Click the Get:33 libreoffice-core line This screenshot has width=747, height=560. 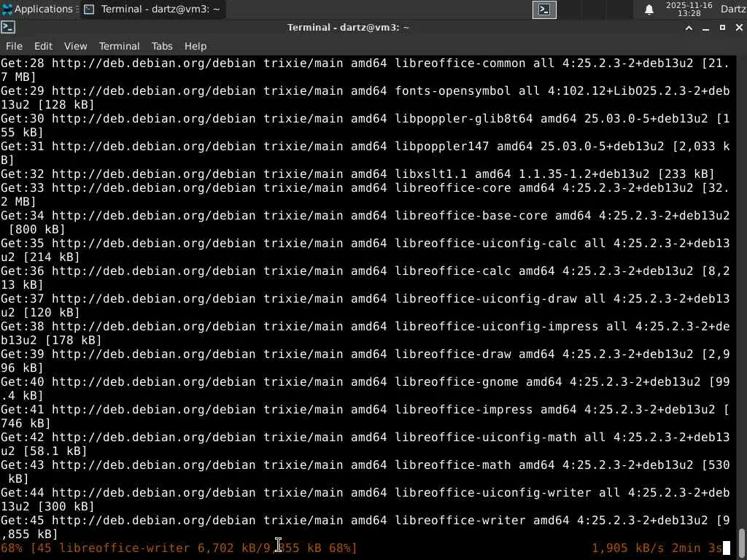365,195
